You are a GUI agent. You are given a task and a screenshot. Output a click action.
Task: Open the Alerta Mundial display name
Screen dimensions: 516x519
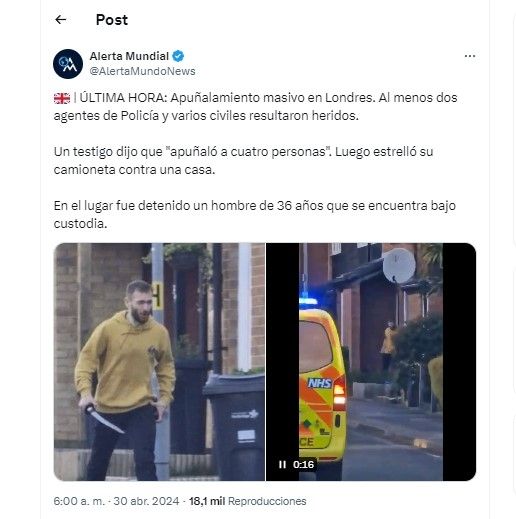tap(129, 56)
